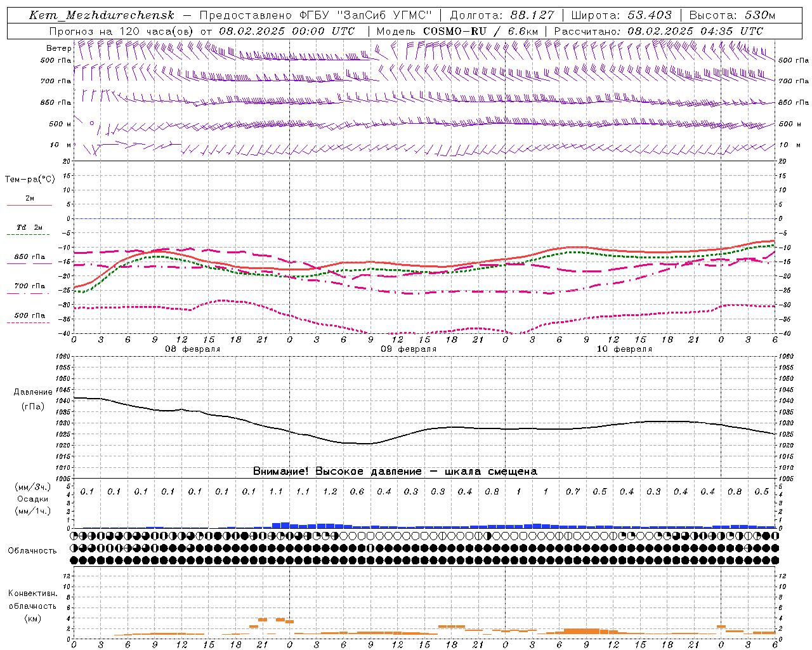Viewport: 812px width, 650px height.
Task: Click the '(км)' unit under convective cloudiness
Action: (x=32, y=618)
